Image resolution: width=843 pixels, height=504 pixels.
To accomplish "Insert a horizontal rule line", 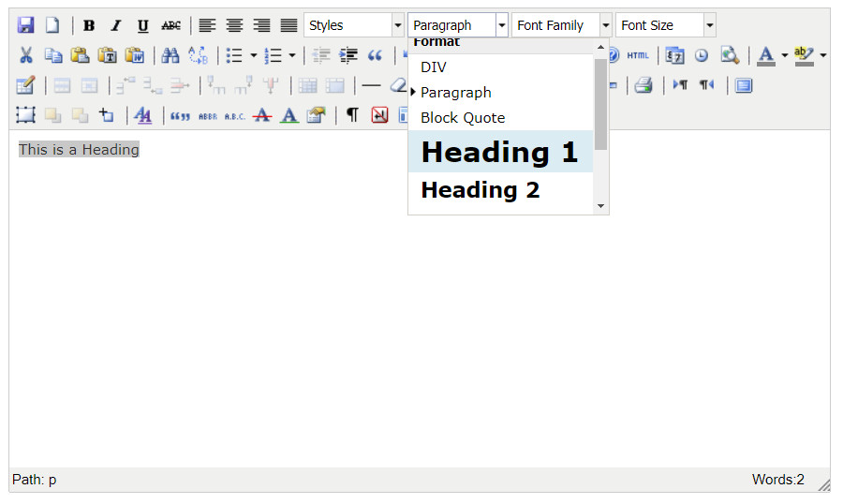I will (372, 85).
